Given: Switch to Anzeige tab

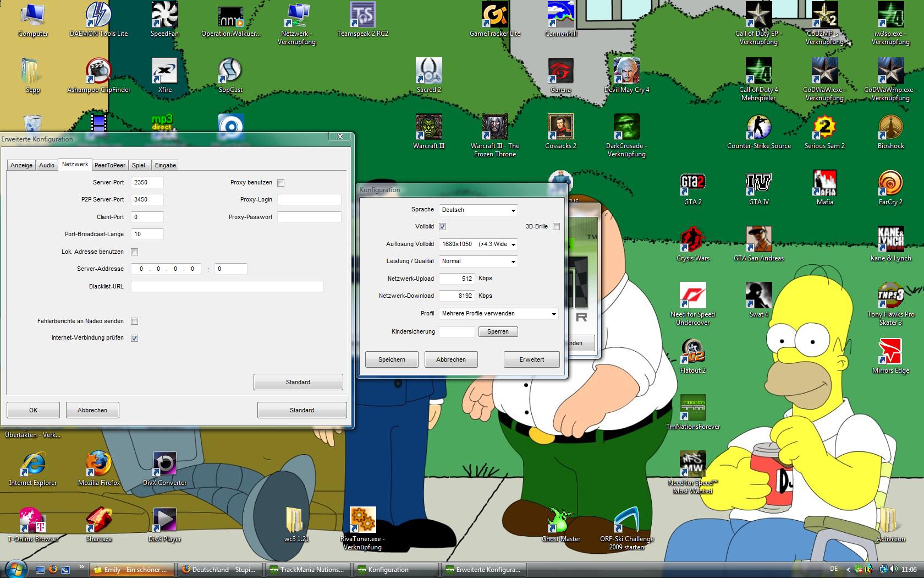Looking at the screenshot, I should click(21, 165).
